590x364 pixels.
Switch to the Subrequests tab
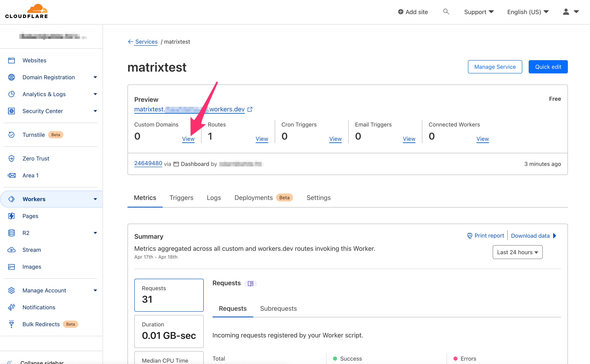coord(278,308)
